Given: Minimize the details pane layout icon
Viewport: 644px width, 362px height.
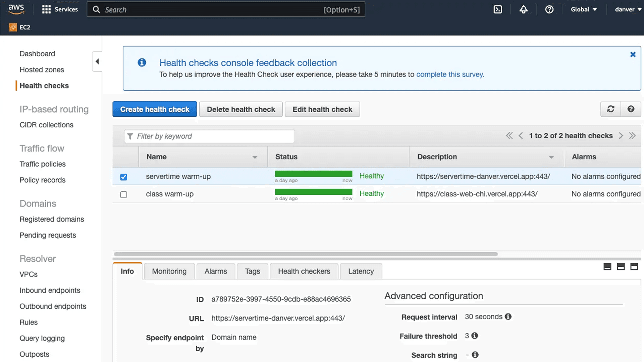Looking at the screenshot, I should [x=607, y=266].
